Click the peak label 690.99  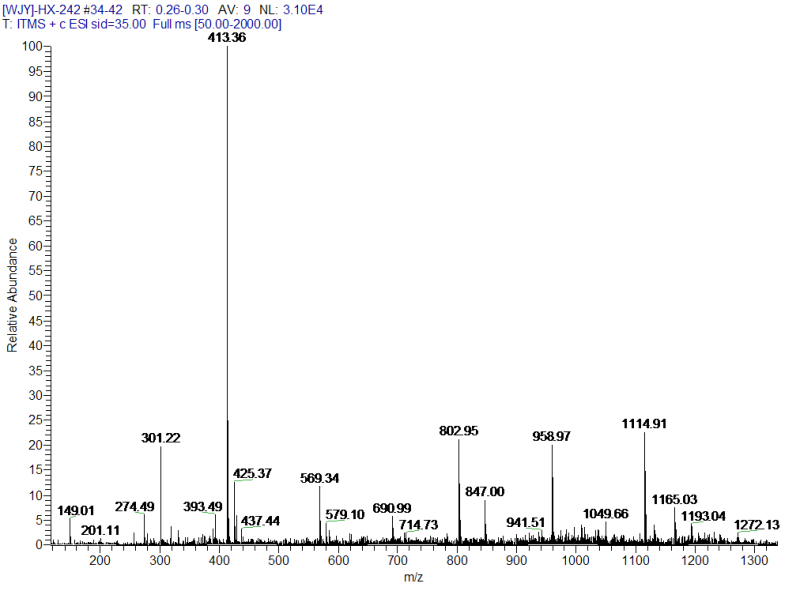coord(392,508)
